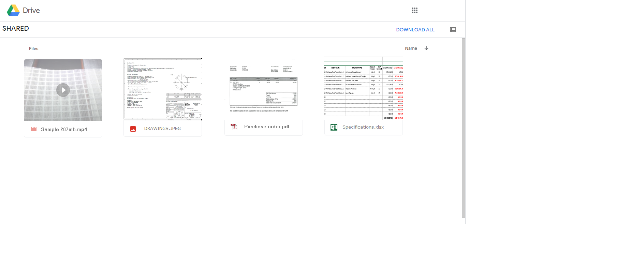
Task: Play the Sample 287mb.mp4 video preview
Action: tap(63, 90)
